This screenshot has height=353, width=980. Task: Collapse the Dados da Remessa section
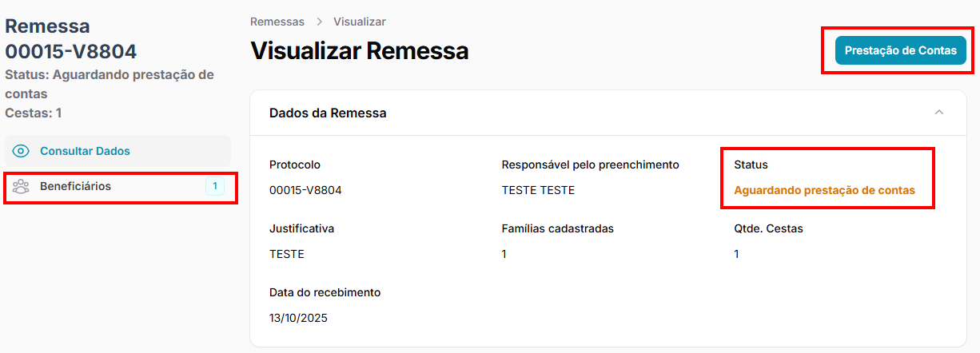coord(939,113)
